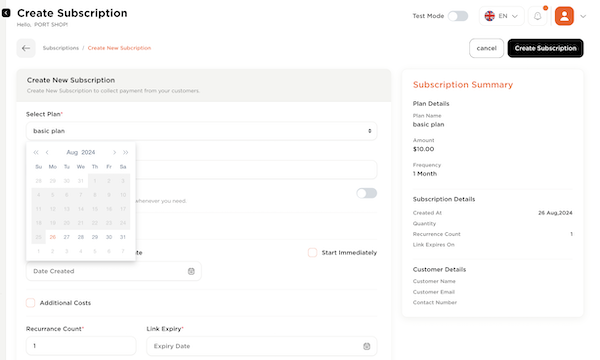Go to next year in calendar
Screen dimensions: 600x360
pos(126,152)
